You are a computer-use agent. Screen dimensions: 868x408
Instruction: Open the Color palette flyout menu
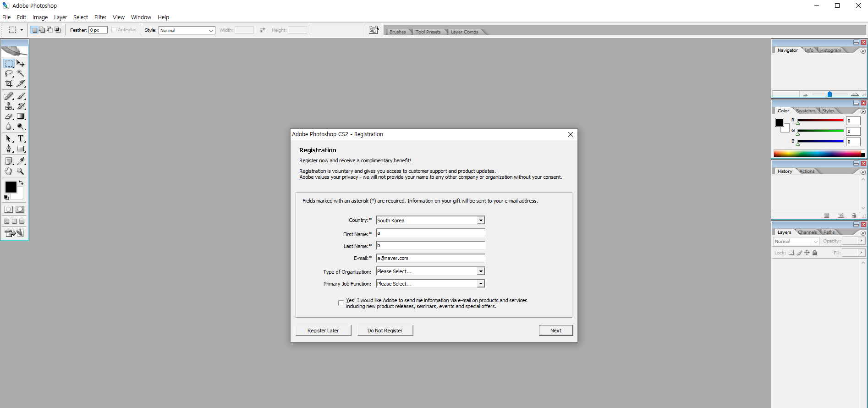click(x=863, y=111)
